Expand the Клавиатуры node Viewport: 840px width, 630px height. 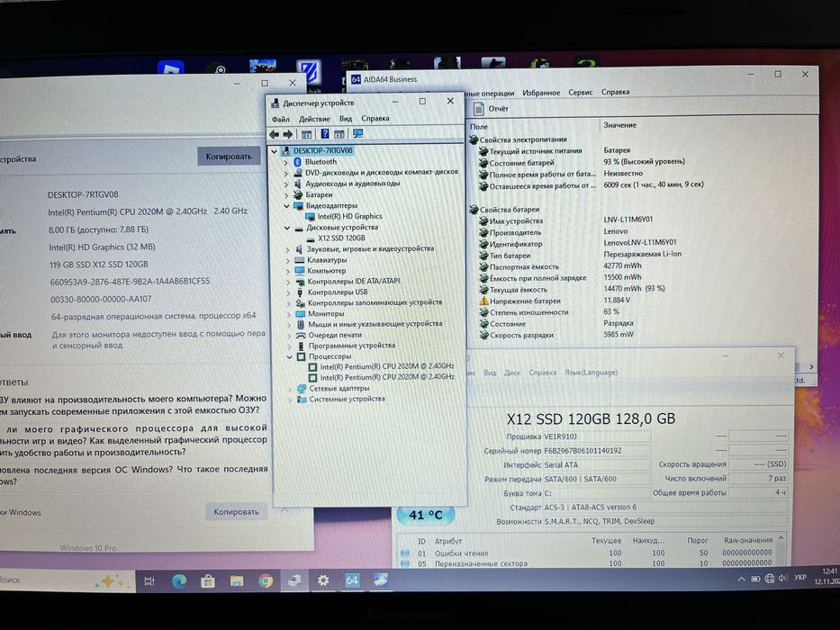pyautogui.click(x=288, y=260)
